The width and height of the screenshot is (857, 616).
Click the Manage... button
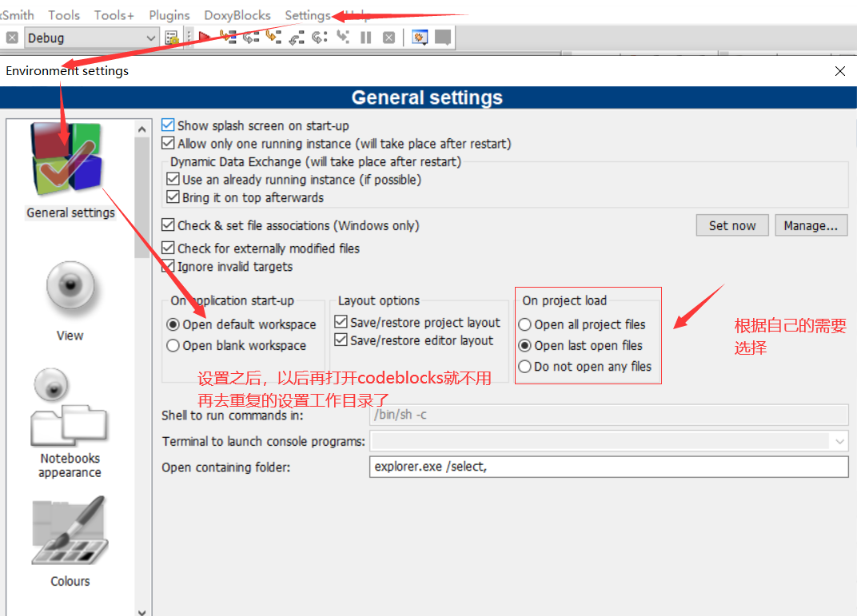coord(811,225)
